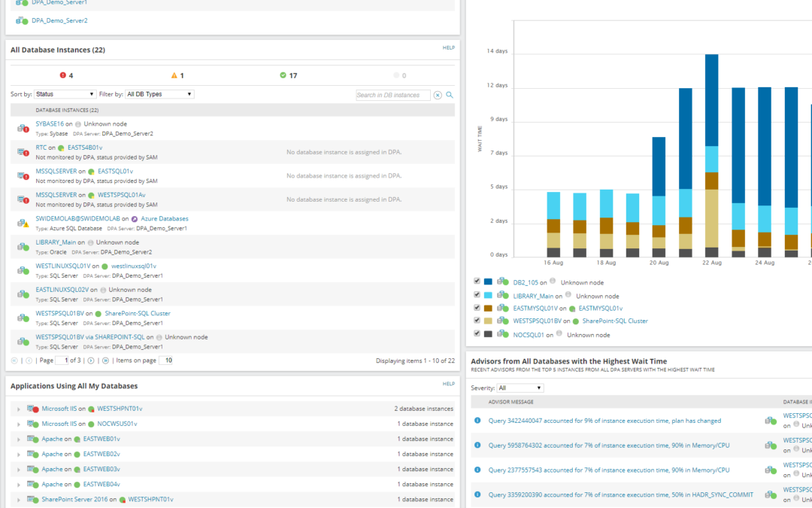Click the RTC database instance icon

point(23,152)
